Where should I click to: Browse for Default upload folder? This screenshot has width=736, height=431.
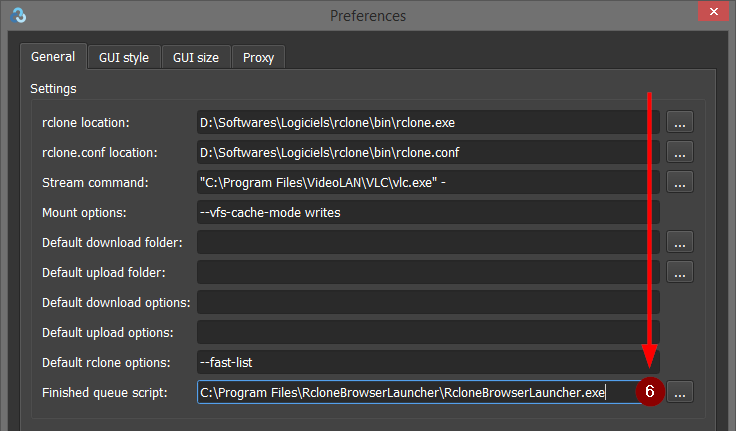coord(680,272)
